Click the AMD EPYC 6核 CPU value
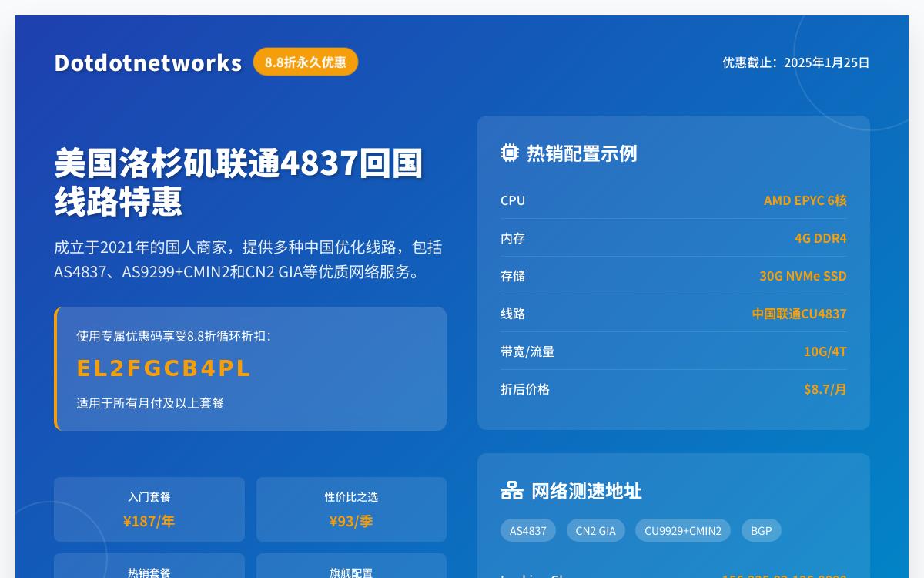Viewport: 924px width, 578px height. (x=805, y=200)
